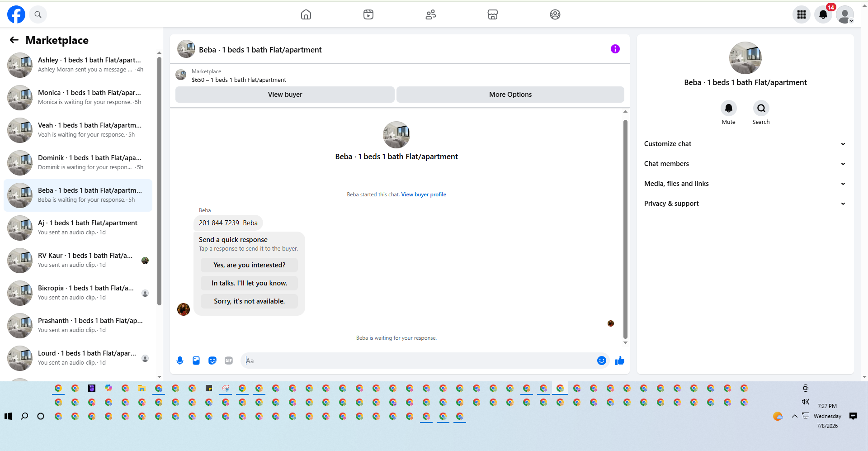Viewport: 868px width, 451px height.
Task: Click the conversation list scrollbar
Action: point(159,181)
